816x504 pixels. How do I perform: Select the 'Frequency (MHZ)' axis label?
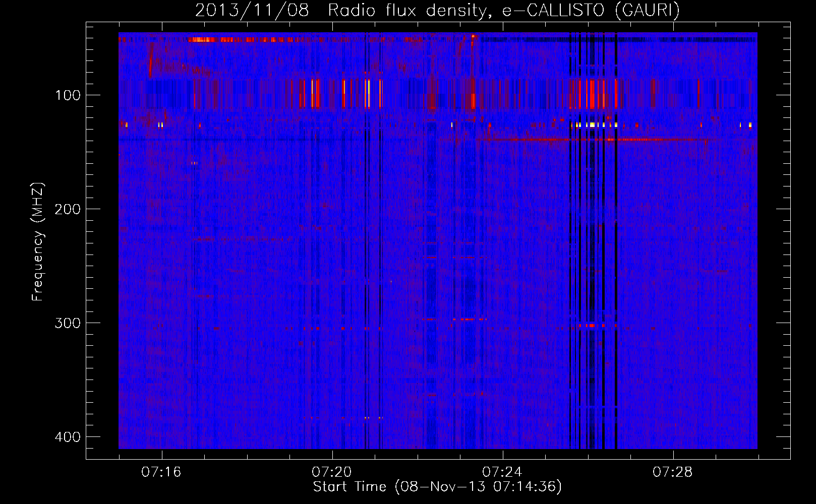(38, 241)
